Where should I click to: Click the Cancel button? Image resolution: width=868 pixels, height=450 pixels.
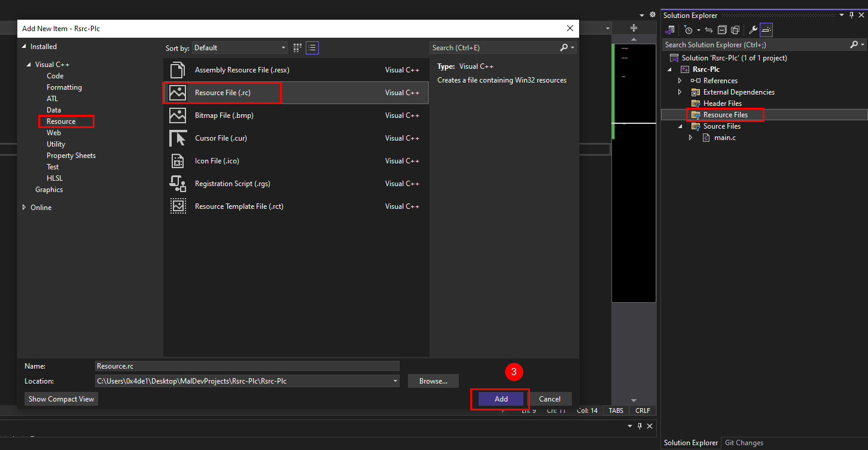[x=549, y=399]
